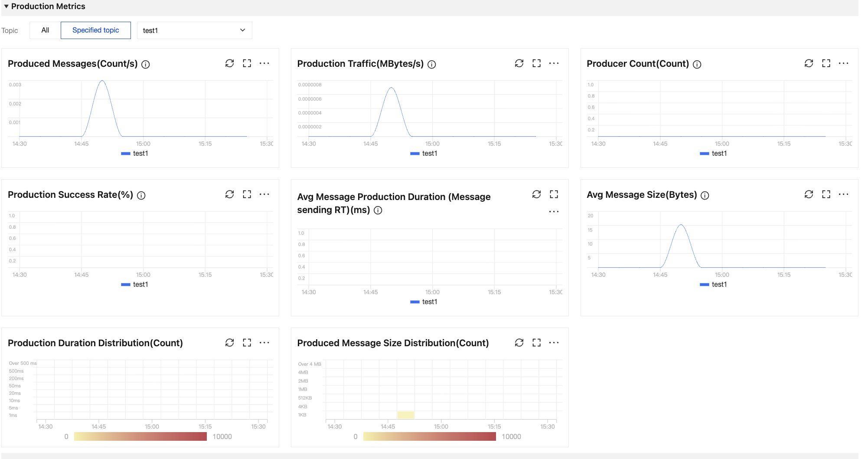Screen dimensions: 868x459
Task: Expand Production Traffic chart to fullscreen
Action: click(x=536, y=63)
